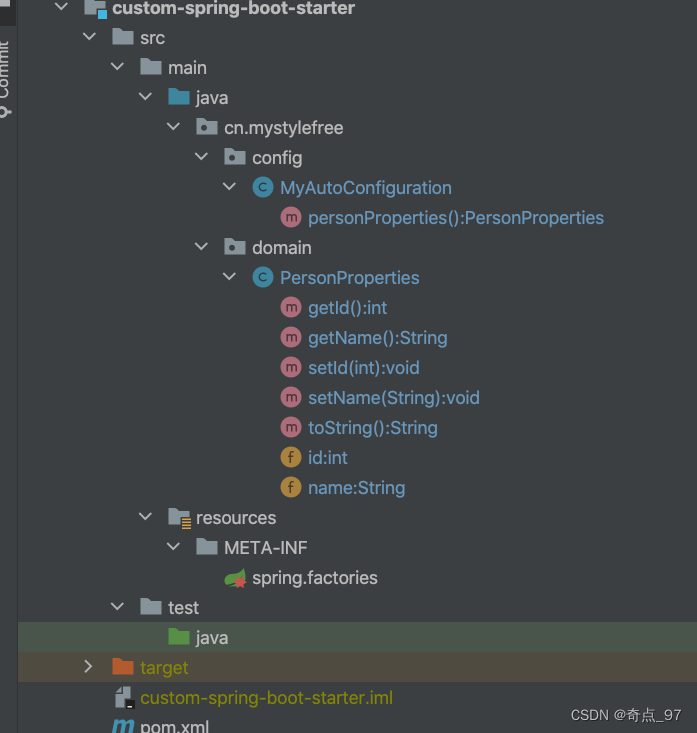The width and height of the screenshot is (697, 733).
Task: Click the MyAutoConfiguration class icon
Action: (x=263, y=188)
